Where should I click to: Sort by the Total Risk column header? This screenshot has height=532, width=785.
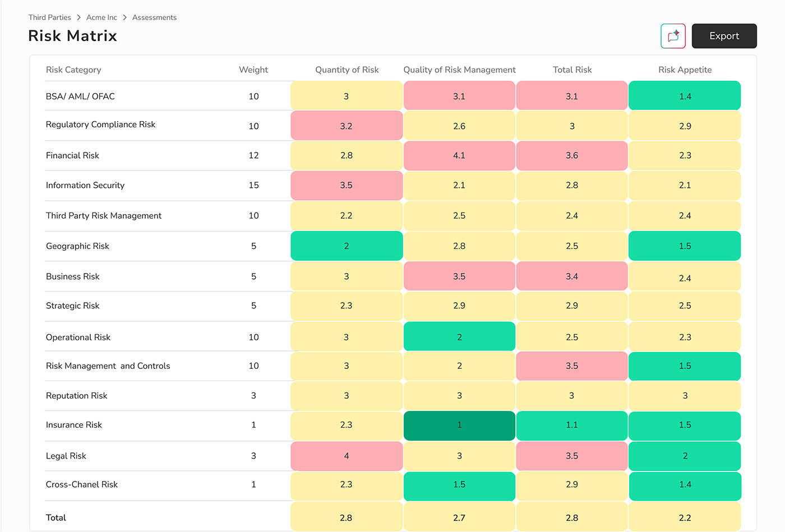572,70
